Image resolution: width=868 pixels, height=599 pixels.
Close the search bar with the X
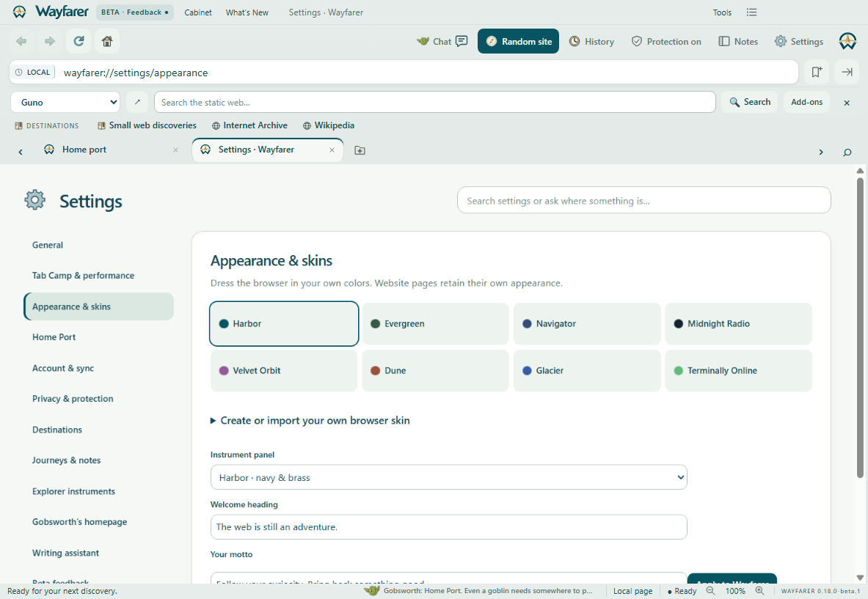pos(847,103)
